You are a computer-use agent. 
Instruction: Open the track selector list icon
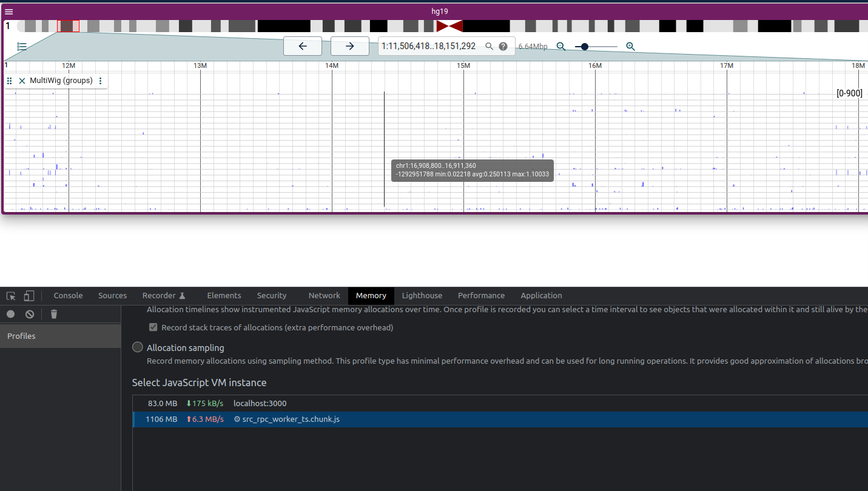coord(22,47)
